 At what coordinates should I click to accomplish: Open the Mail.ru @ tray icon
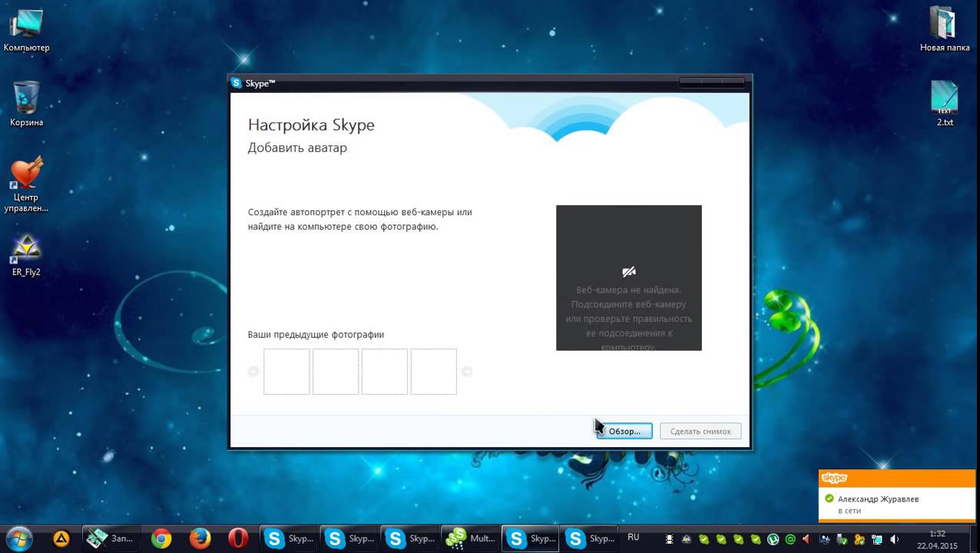pos(790,539)
